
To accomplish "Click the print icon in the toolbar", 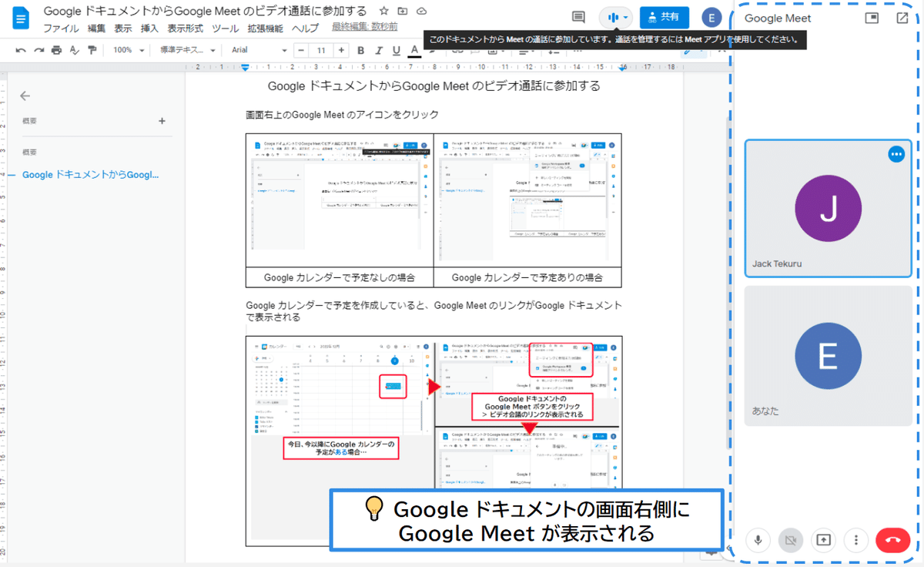I will click(56, 50).
